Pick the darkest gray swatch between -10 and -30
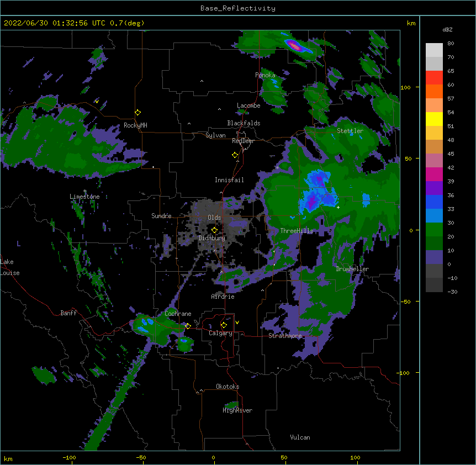476x465 pixels. click(x=434, y=285)
